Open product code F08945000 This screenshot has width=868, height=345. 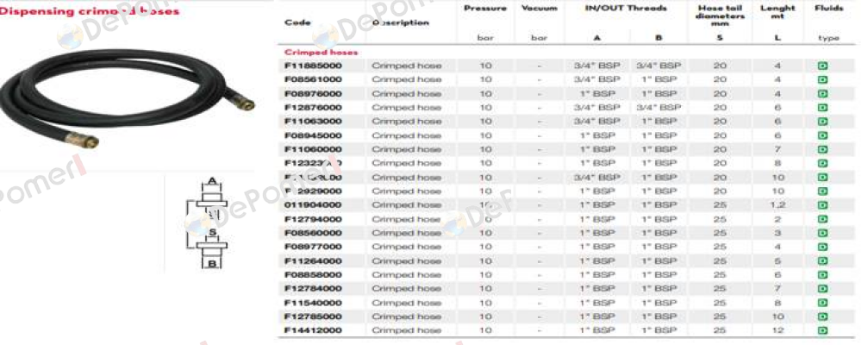(313, 135)
